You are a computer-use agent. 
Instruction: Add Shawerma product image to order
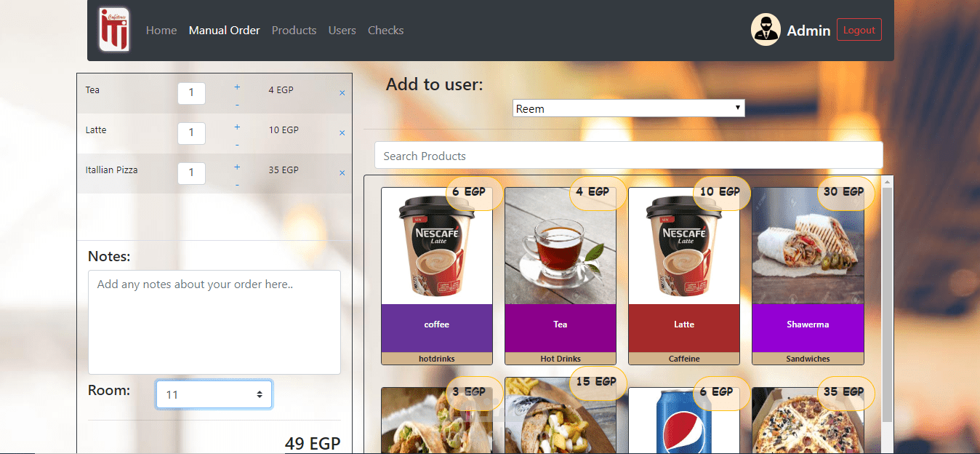pyautogui.click(x=808, y=246)
